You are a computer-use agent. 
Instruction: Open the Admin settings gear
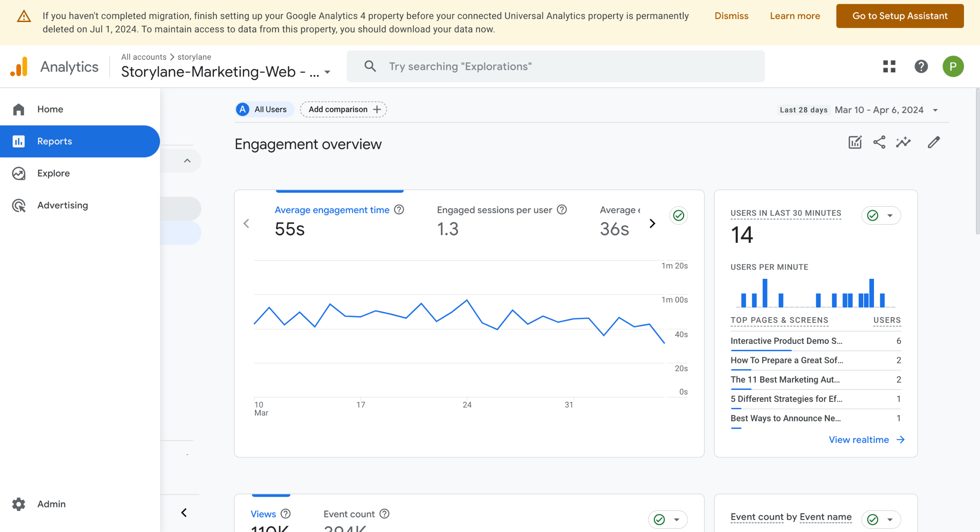(18, 504)
